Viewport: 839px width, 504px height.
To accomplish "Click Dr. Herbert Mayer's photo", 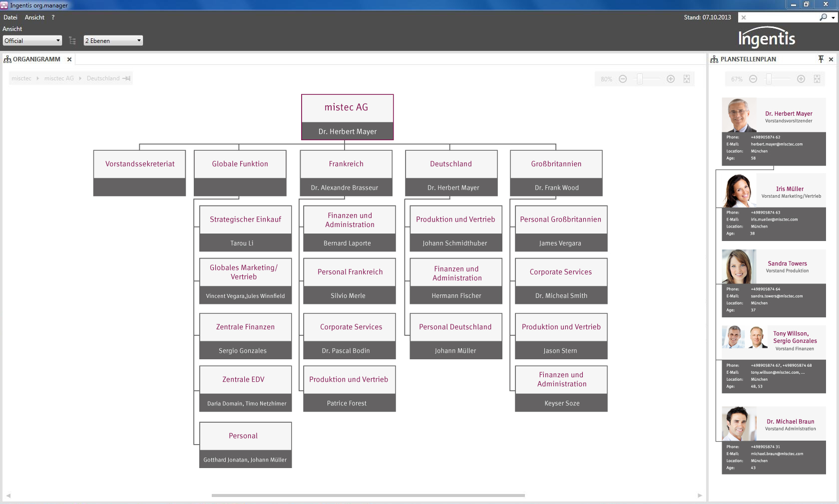I will coord(739,115).
